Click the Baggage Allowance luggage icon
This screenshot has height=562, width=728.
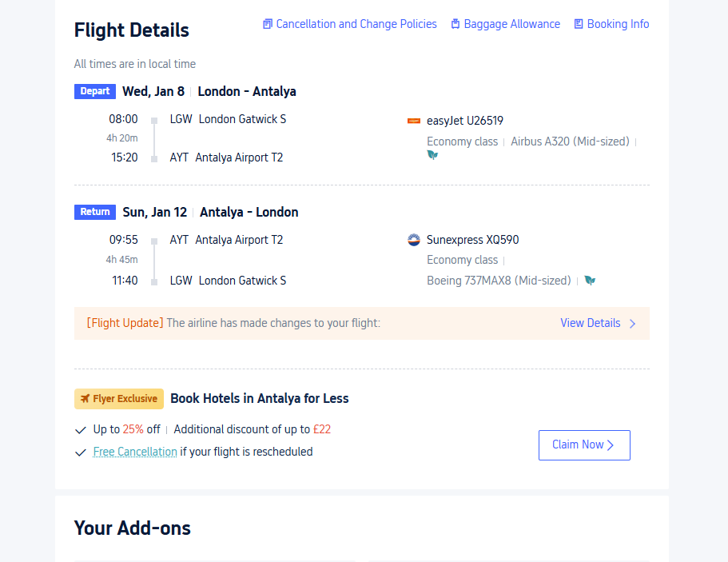[455, 24]
